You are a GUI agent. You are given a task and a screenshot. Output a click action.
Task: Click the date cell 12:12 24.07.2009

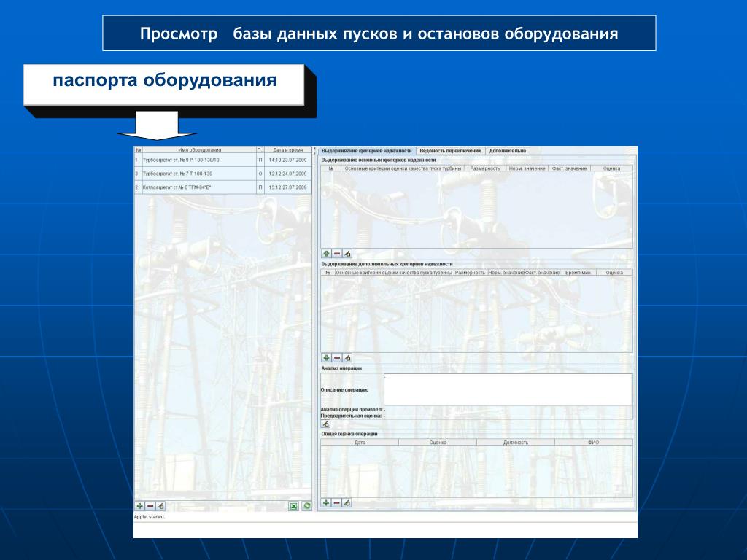tap(287, 174)
